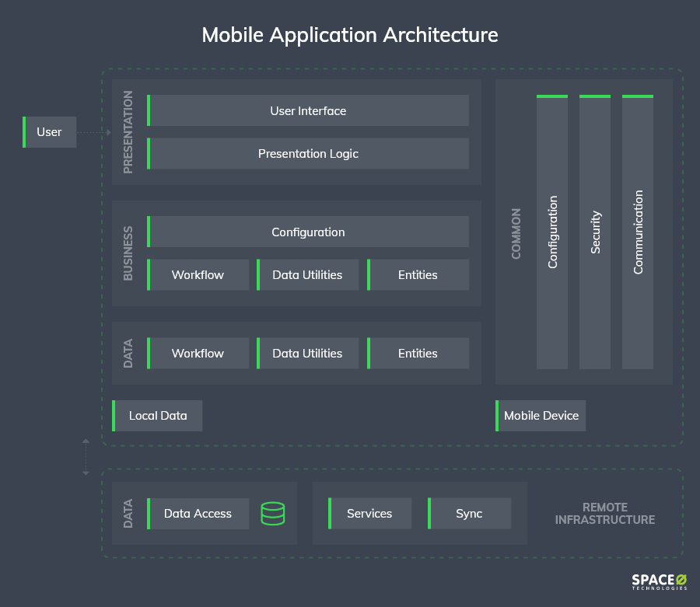The image size is (700, 607).
Task: Click the green bar on the Data Access block
Action: [150, 513]
